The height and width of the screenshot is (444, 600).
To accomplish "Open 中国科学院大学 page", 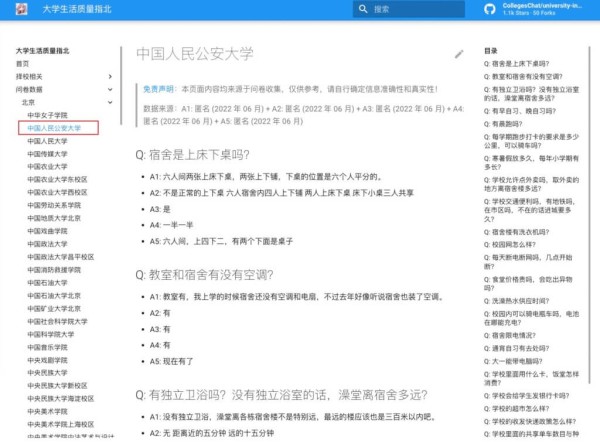I will point(51,335).
